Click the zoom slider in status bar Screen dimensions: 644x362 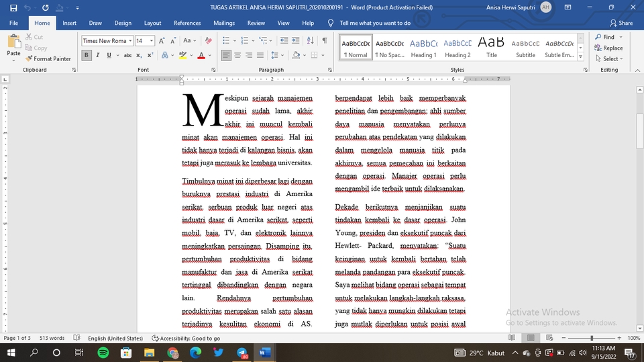click(x=591, y=338)
